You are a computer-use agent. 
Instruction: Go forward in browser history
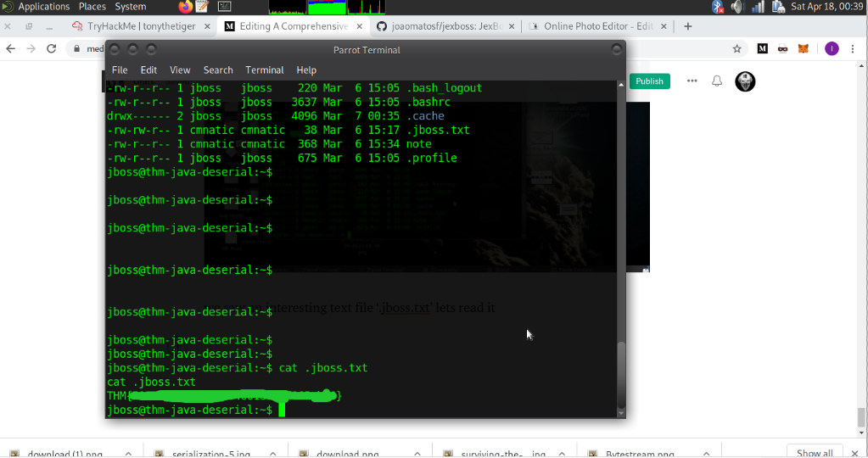coord(31,48)
